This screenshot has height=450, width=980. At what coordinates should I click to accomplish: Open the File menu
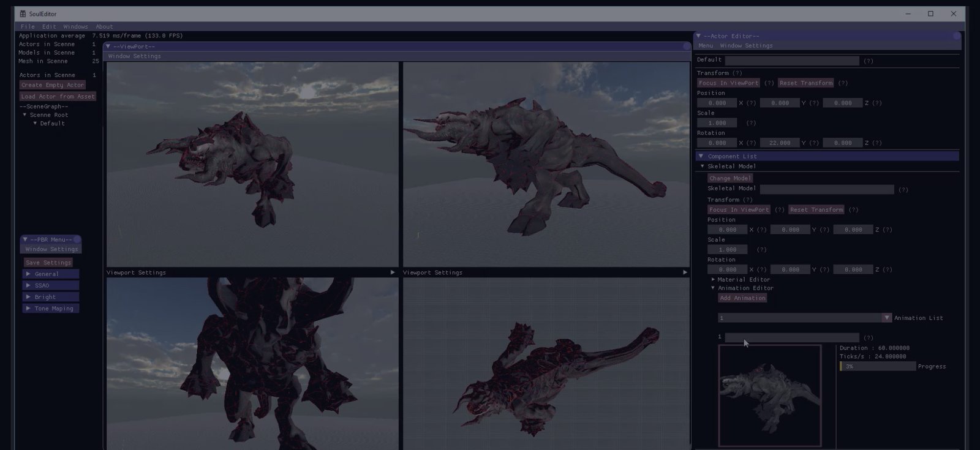(28, 26)
